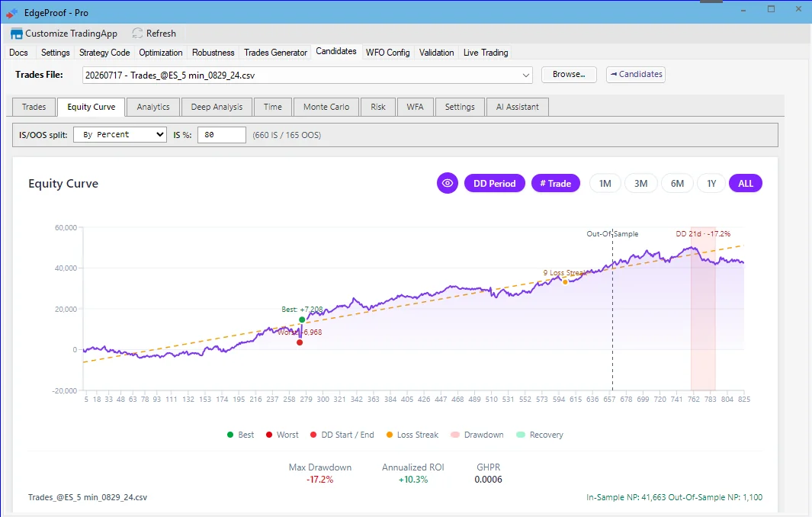Click the (660 IS / 165 OOS) text
812x517 pixels.
point(287,135)
